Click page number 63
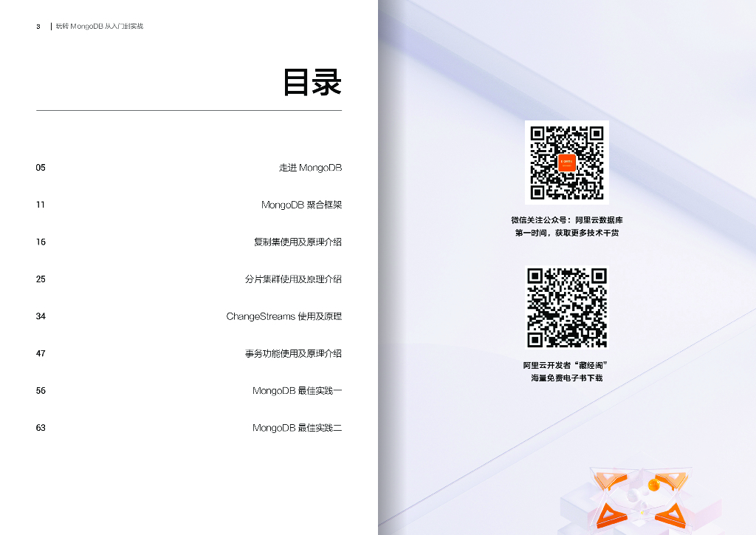 point(41,428)
